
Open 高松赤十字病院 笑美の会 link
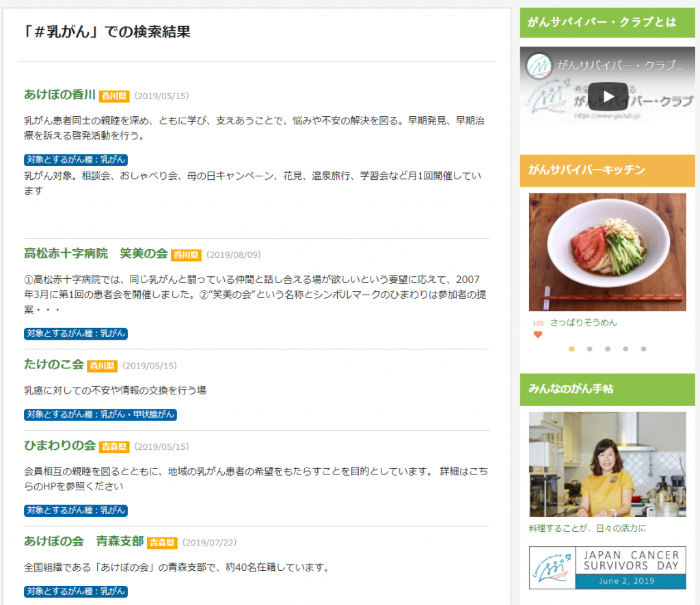[96, 254]
